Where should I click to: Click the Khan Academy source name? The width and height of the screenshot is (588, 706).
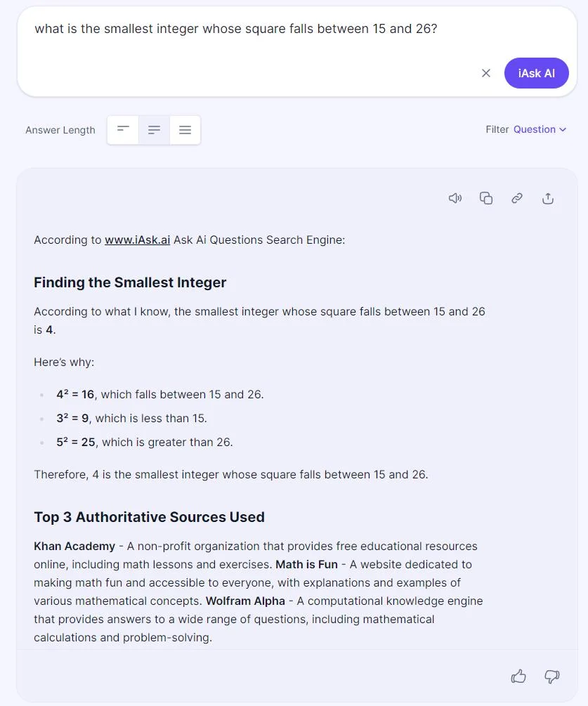tap(74, 546)
